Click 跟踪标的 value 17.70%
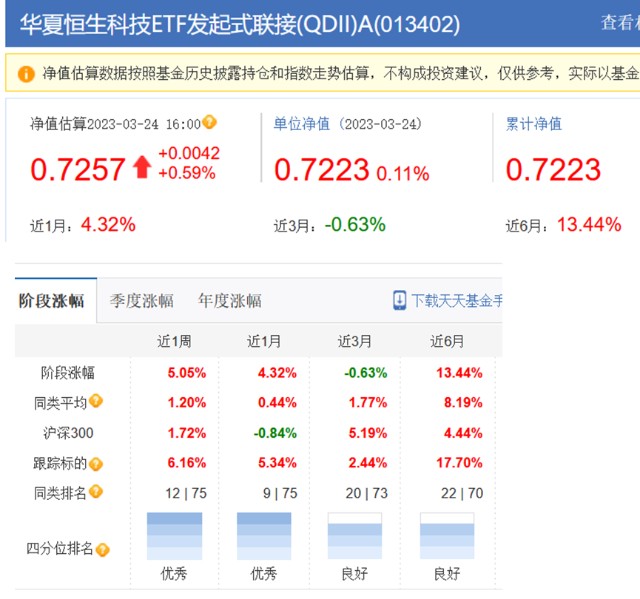The width and height of the screenshot is (640, 599). [x=460, y=463]
